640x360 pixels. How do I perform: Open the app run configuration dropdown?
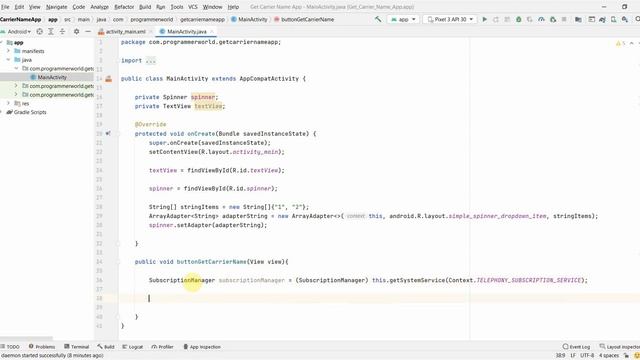(403, 19)
